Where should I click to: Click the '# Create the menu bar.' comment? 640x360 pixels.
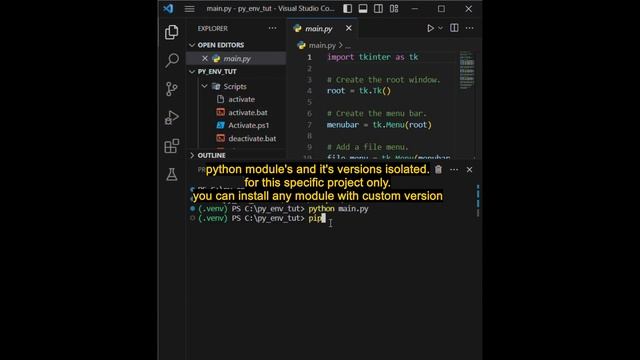pos(376,113)
